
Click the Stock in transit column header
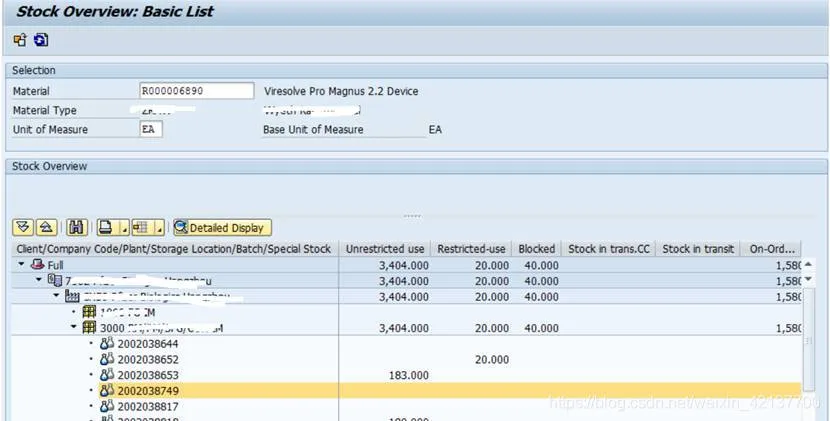tap(698, 249)
